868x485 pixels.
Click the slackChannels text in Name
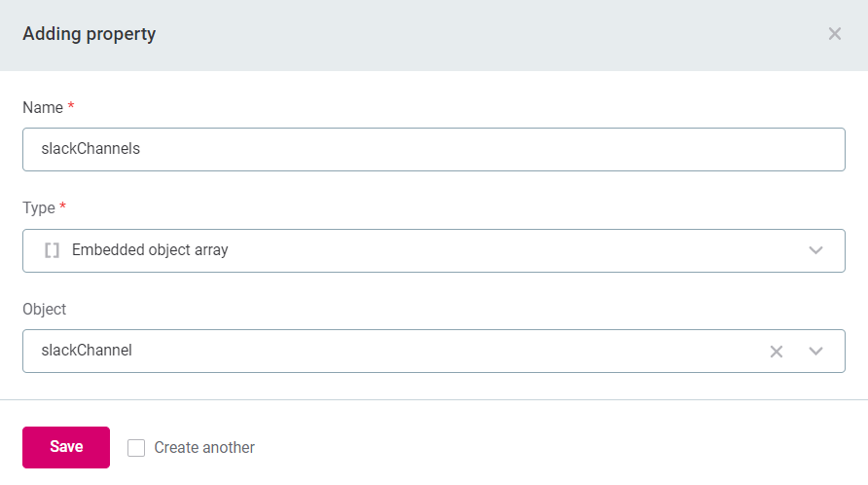(90, 150)
